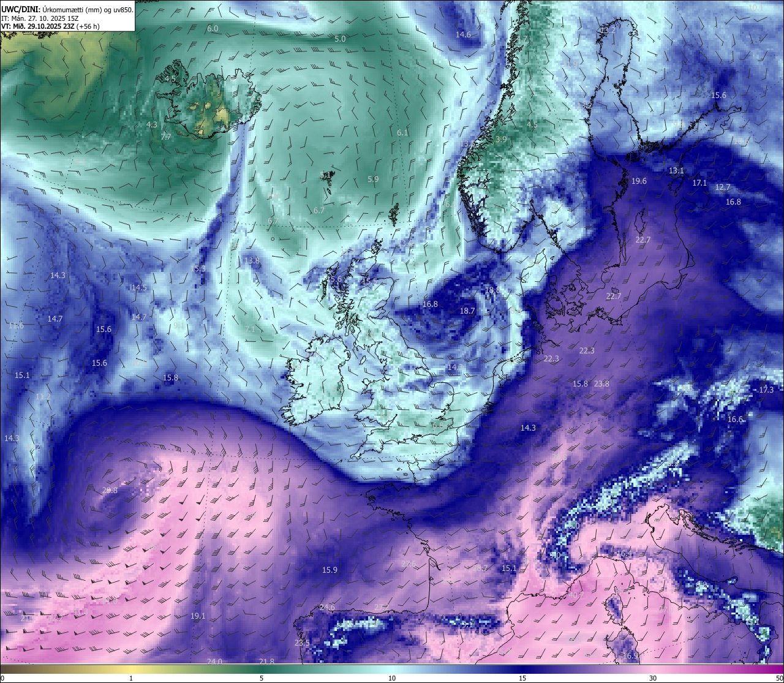784x683 pixels.
Task: Click the 13.1 value on the map
Action: [676, 171]
